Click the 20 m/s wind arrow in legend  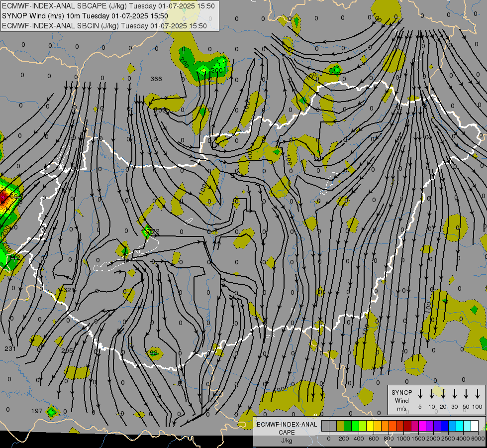click(x=443, y=394)
